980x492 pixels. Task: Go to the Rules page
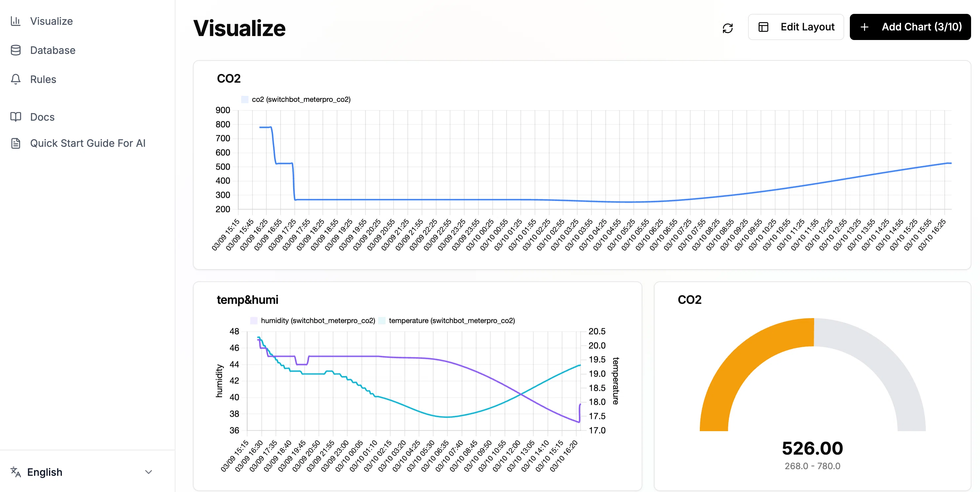click(x=43, y=79)
